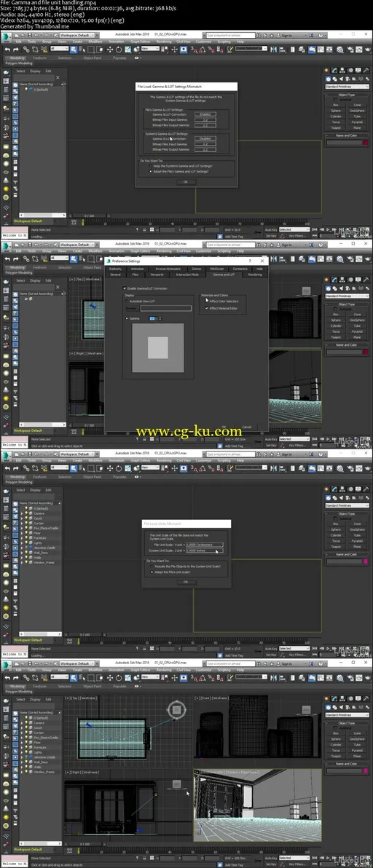Select the Gamma radio button in Preference Settings
373x868 pixels.
click(x=127, y=318)
